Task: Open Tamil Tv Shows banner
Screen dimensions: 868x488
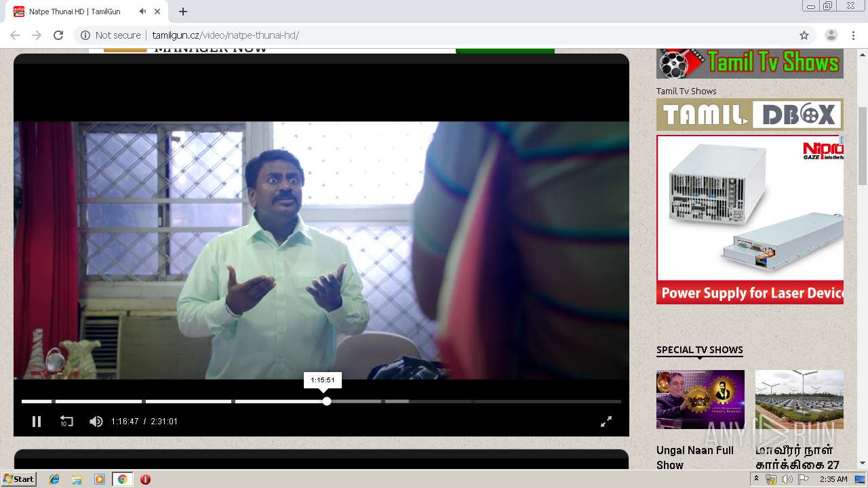Action: click(750, 63)
